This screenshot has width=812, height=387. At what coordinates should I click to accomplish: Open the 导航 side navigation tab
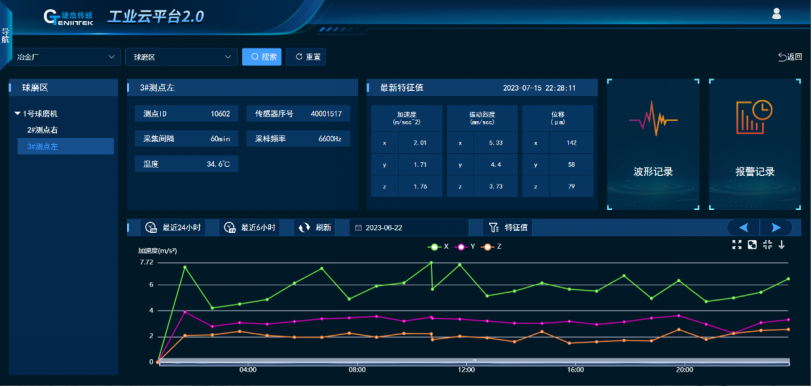pos(5,35)
